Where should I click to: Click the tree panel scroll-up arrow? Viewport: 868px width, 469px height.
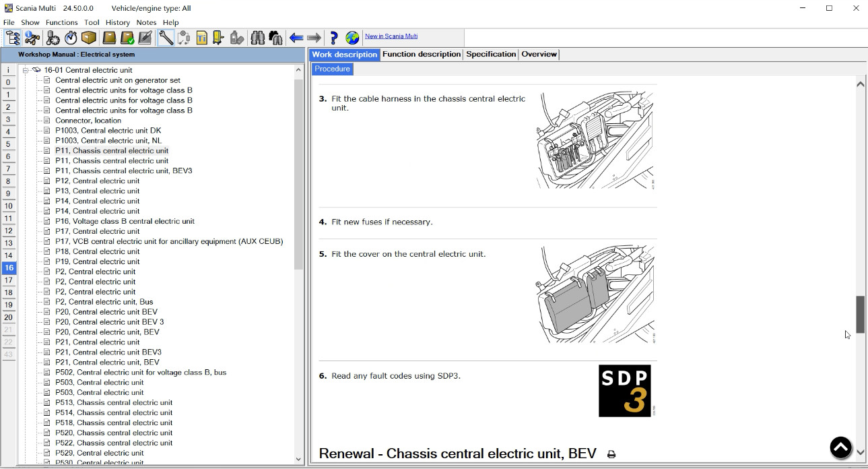299,69
